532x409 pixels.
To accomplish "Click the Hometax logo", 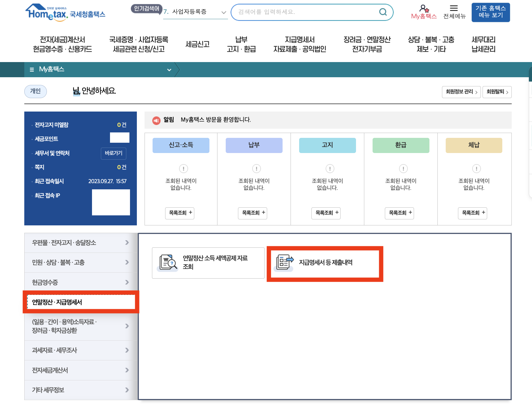I will pos(65,12).
